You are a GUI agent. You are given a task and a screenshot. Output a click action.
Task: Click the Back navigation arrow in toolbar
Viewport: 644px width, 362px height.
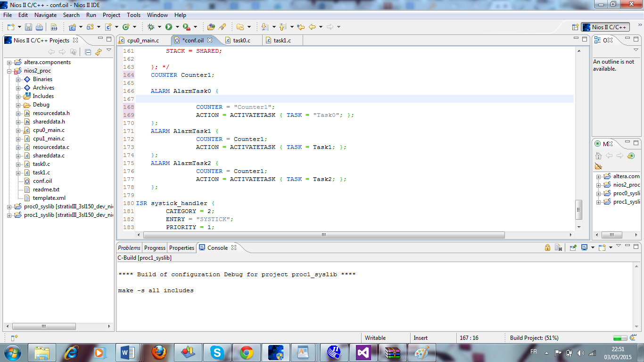pos(312,27)
